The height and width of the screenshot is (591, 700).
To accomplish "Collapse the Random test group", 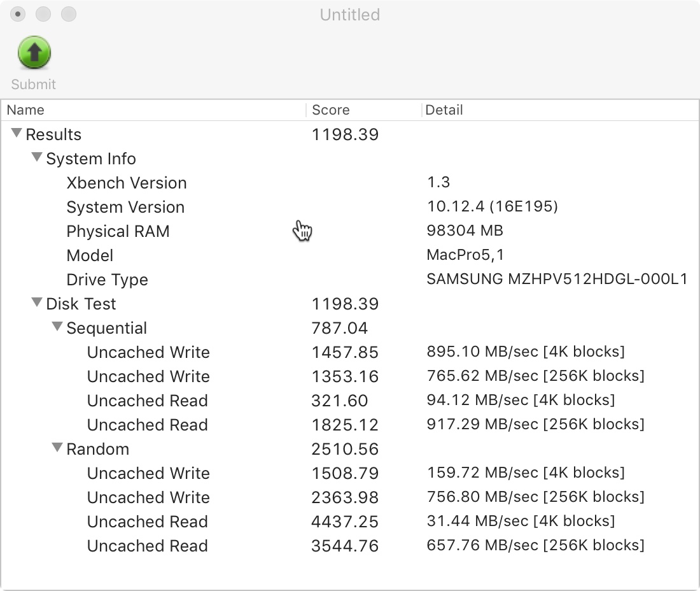I will pos(58,448).
